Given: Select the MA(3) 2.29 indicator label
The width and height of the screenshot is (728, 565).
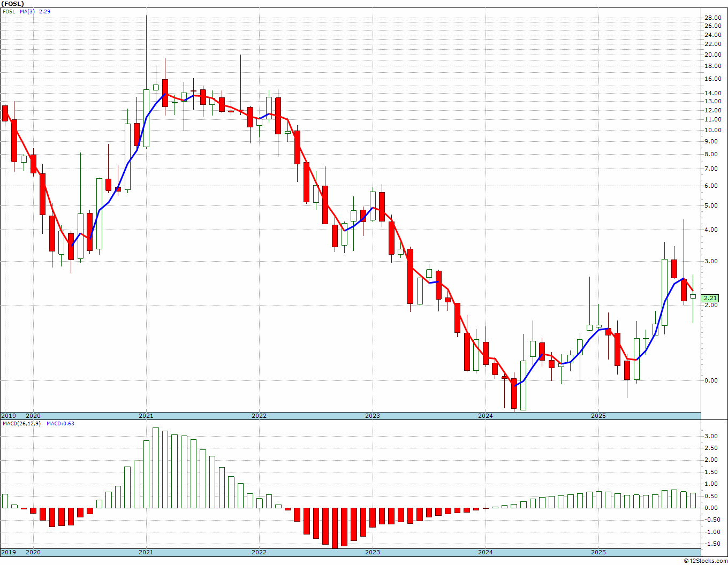Looking at the screenshot, I should 35,11.
